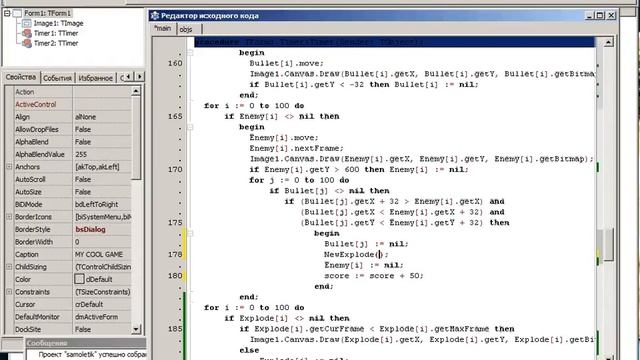Screen dimensions: 640x360
Task: Select Image1: TImage in component tree
Action: pyautogui.click(x=58, y=23)
